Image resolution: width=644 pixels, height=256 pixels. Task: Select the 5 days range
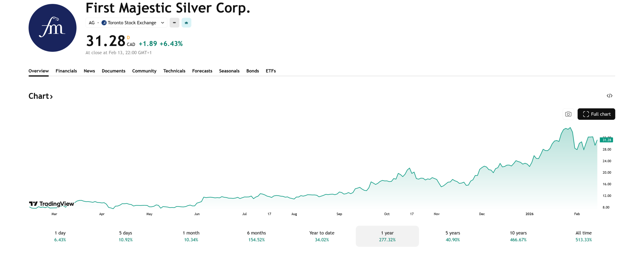pos(126,236)
